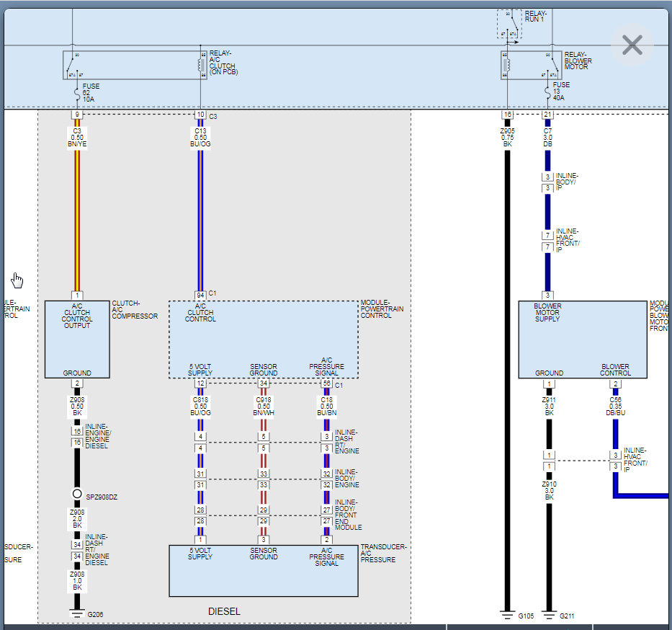This screenshot has height=630, width=672.
Task: Click the C818 0.50 BU/OG wire label
Action: 200,406
